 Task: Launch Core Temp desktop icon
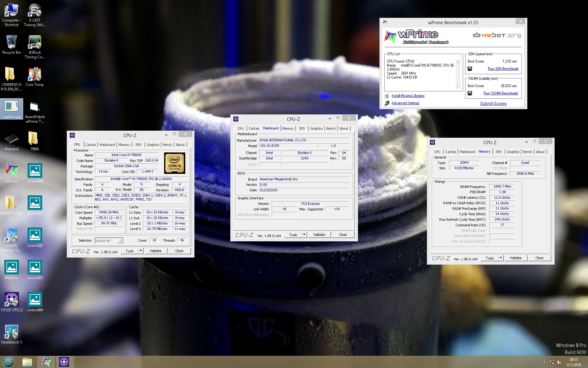point(35,77)
